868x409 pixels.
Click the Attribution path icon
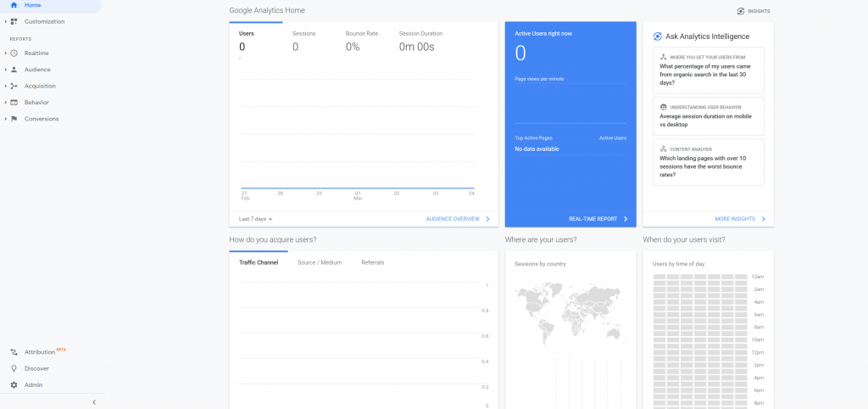pos(14,352)
